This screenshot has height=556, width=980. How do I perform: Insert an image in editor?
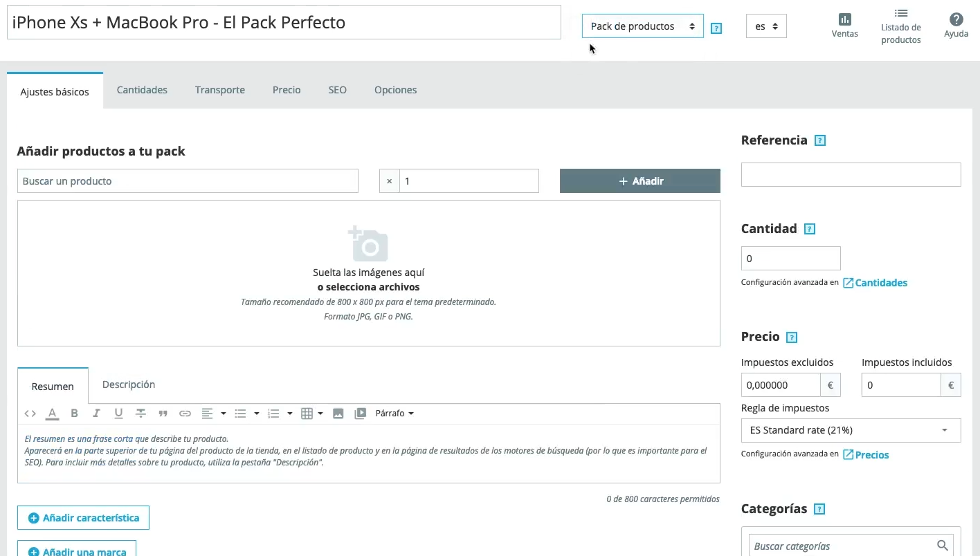[x=338, y=414]
